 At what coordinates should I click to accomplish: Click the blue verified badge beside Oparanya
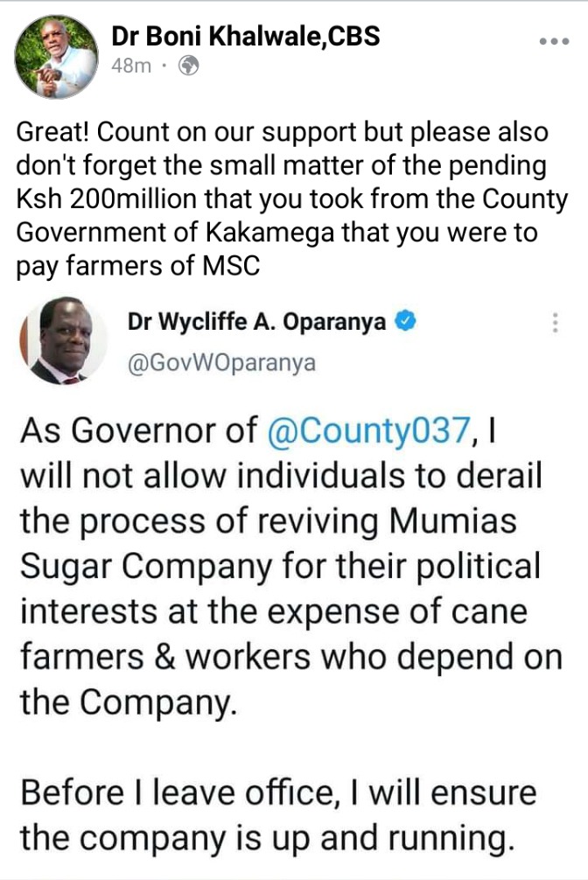pos(406,322)
